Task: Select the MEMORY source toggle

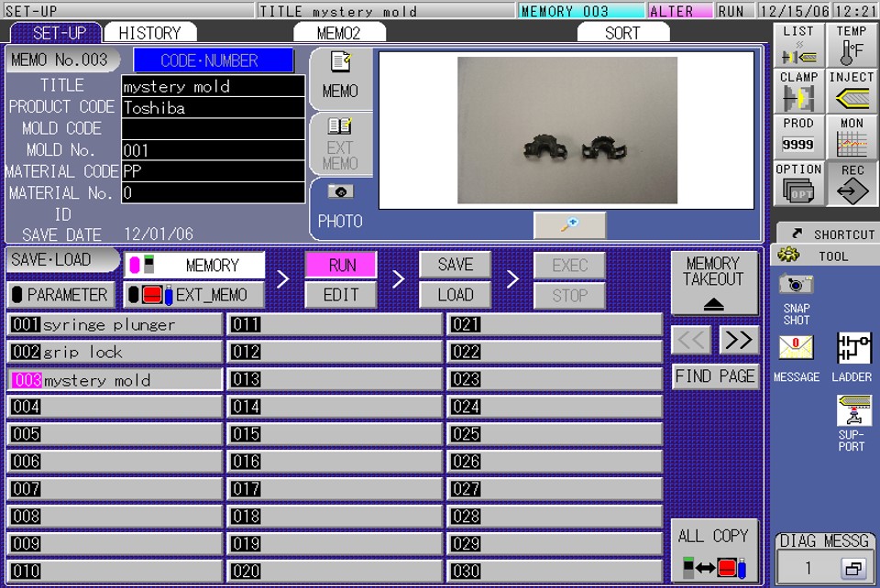Action: click(x=195, y=266)
